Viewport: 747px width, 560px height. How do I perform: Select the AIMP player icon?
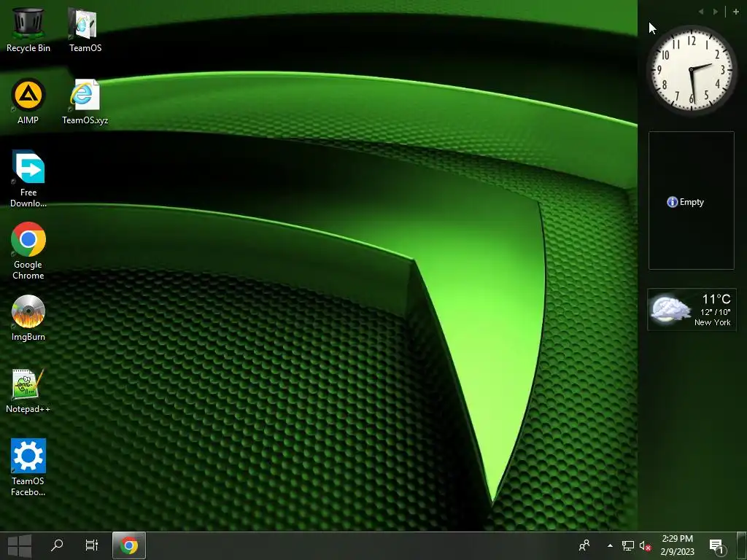pyautogui.click(x=28, y=101)
